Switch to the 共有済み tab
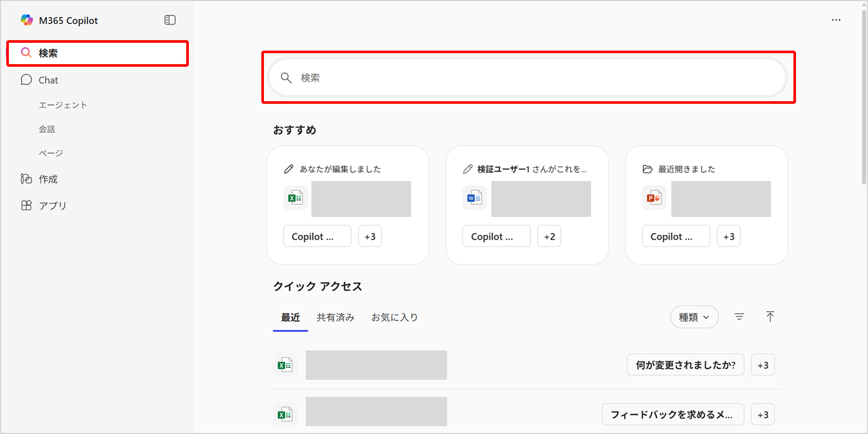This screenshot has height=434, width=868. click(x=335, y=317)
